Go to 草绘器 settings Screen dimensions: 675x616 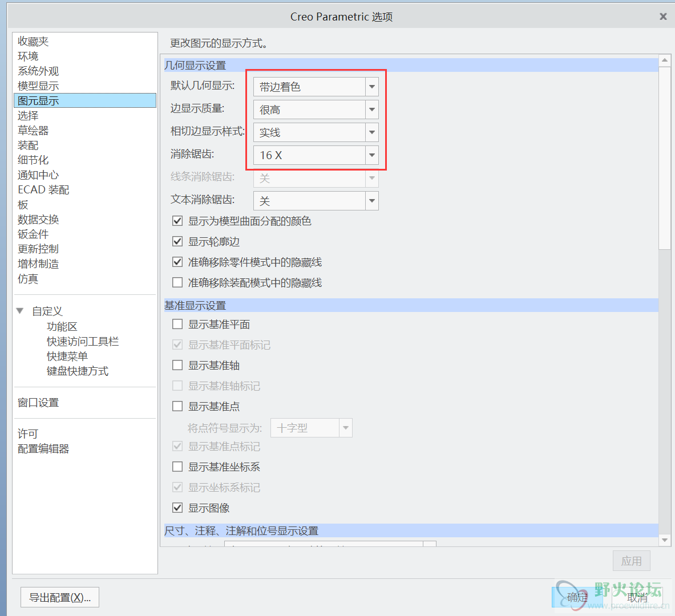point(33,131)
